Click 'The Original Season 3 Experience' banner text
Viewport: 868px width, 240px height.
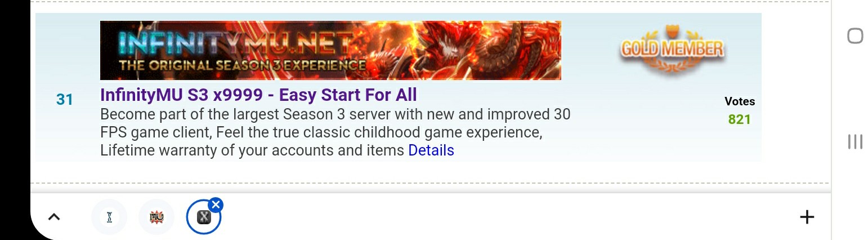[243, 65]
